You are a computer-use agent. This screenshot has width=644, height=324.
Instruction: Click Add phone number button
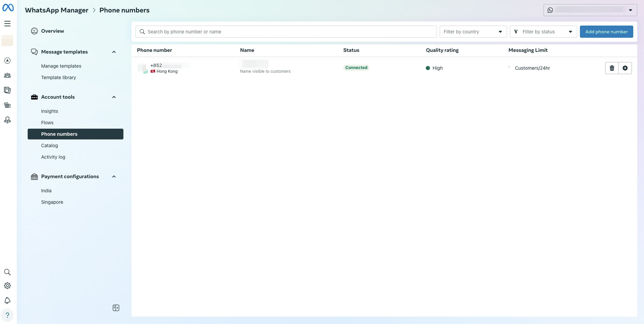pos(606,32)
